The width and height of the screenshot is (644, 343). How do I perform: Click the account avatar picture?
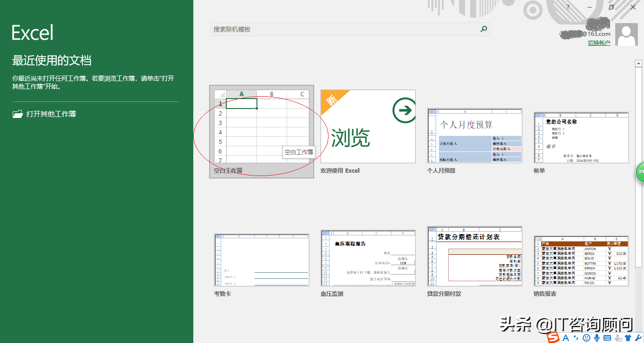[x=627, y=35]
